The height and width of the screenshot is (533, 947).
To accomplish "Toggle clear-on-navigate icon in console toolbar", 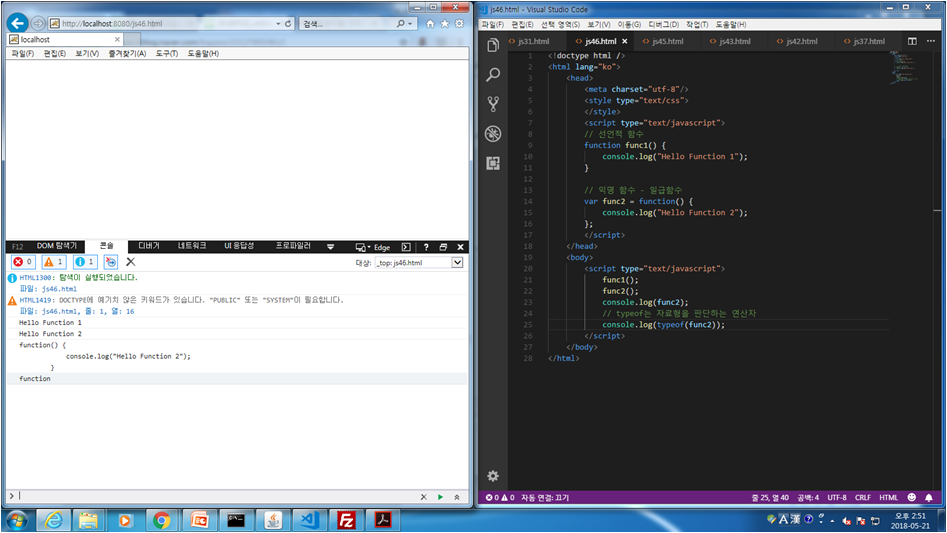I will [111, 261].
